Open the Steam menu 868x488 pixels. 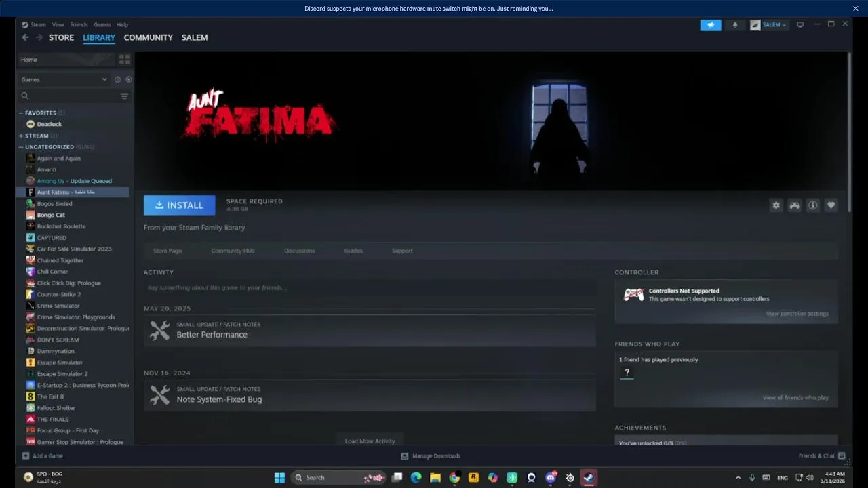tap(38, 25)
